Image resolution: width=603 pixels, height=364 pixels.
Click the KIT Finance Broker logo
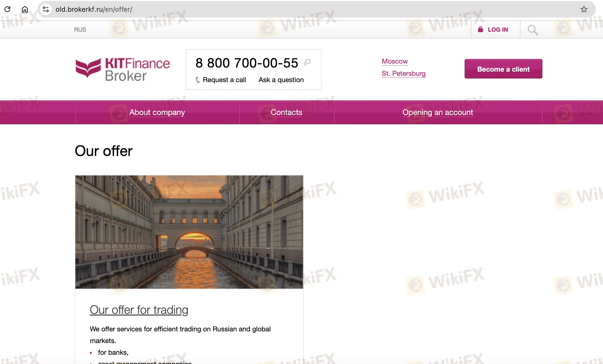122,69
